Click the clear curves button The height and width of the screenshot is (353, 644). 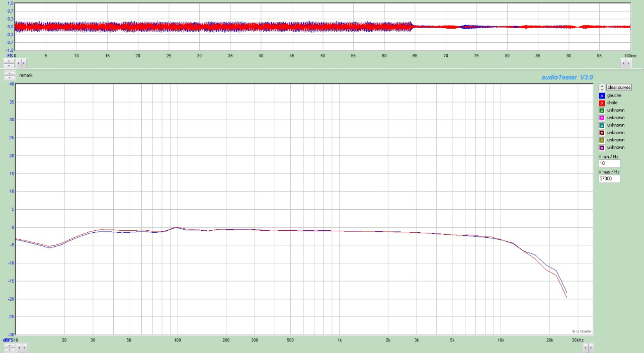click(619, 87)
